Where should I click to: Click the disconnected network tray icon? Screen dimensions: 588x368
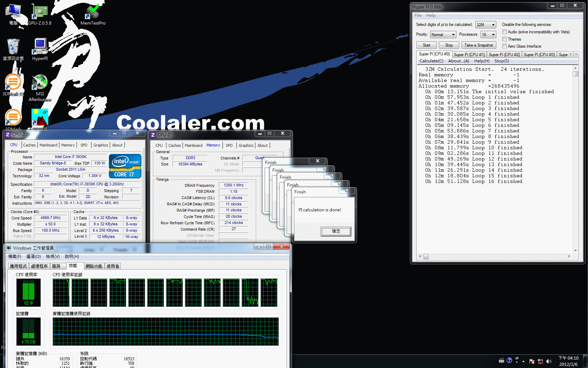[x=540, y=361]
